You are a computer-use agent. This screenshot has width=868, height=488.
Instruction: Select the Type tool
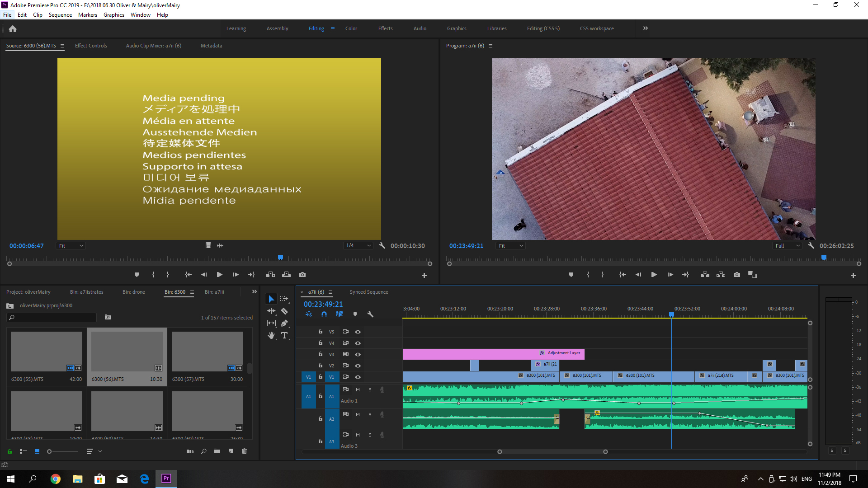pos(284,335)
